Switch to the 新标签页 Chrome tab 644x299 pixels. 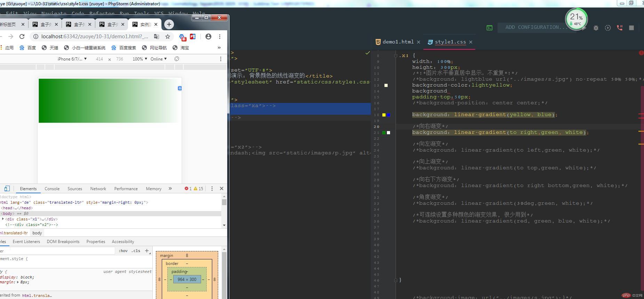point(8,24)
